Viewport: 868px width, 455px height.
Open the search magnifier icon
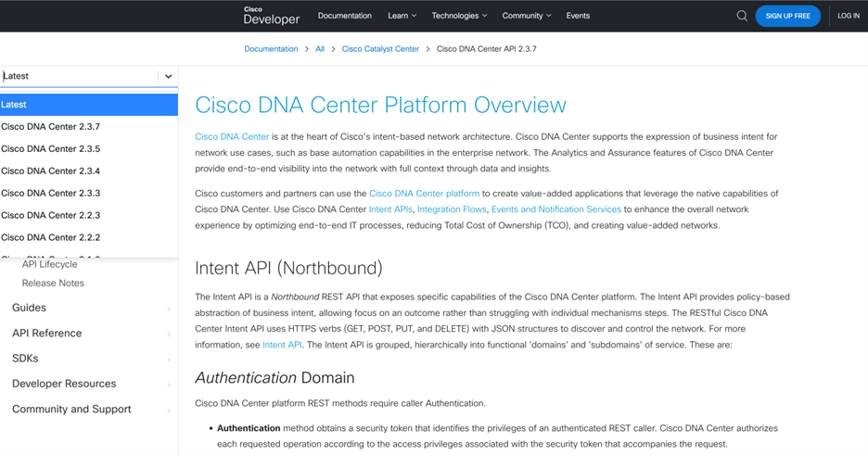pyautogui.click(x=742, y=16)
